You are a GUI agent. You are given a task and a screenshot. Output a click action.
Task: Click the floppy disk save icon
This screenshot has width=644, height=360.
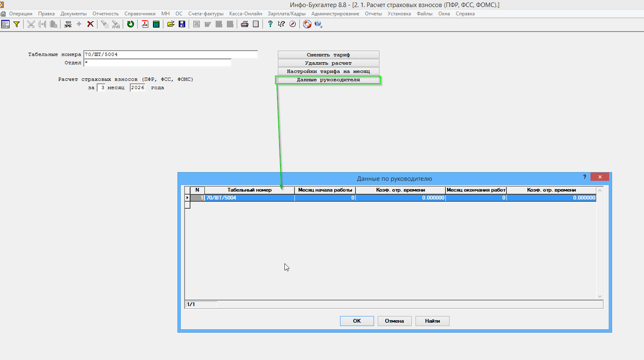pyautogui.click(x=182, y=24)
